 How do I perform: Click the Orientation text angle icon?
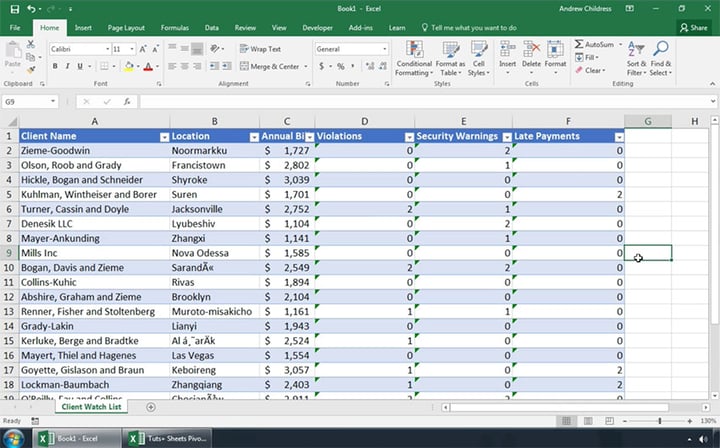[x=214, y=48]
